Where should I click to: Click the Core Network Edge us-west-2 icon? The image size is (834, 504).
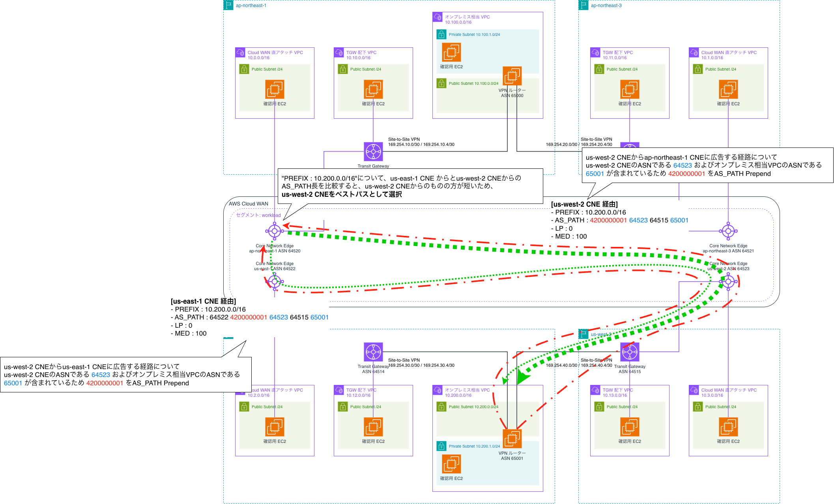point(728,282)
